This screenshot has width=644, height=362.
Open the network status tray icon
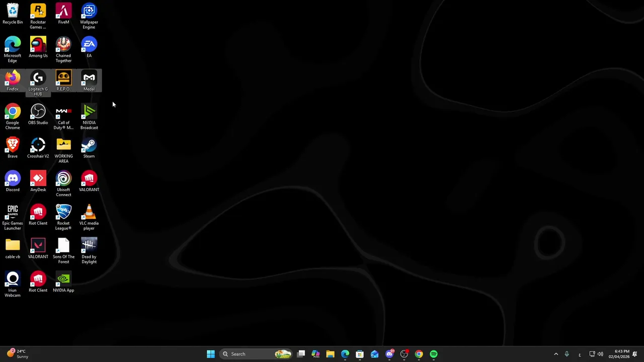click(592, 354)
